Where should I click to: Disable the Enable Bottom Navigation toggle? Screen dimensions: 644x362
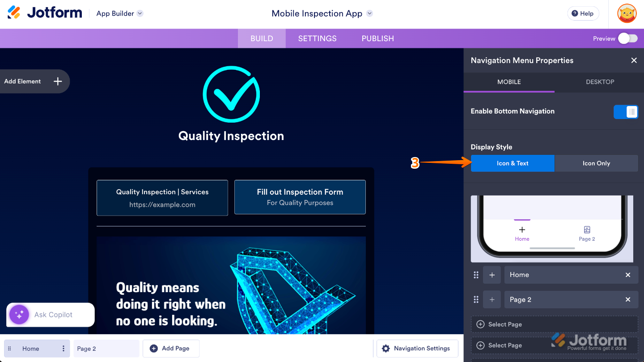[626, 111]
